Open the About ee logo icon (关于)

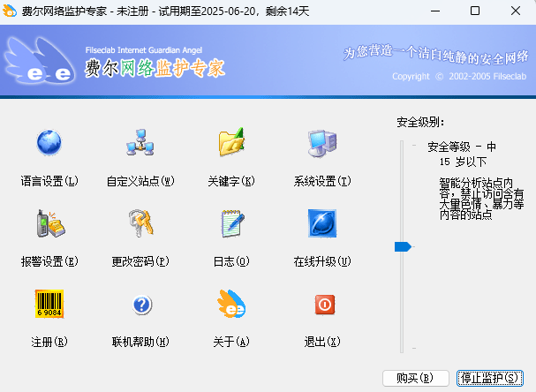coord(231,304)
